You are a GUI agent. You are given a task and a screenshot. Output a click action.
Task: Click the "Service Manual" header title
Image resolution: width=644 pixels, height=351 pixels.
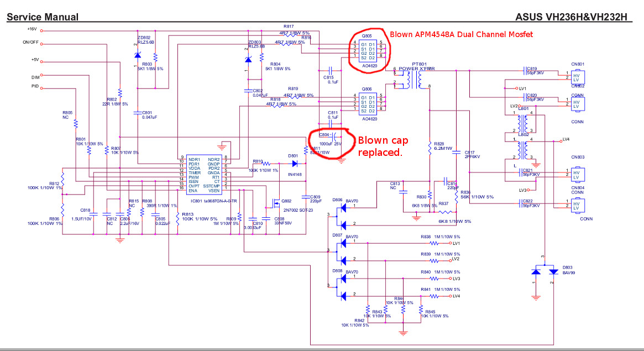click(43, 17)
